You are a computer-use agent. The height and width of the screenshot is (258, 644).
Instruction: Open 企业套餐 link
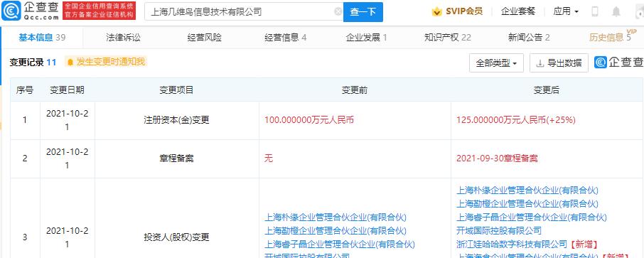(518, 11)
